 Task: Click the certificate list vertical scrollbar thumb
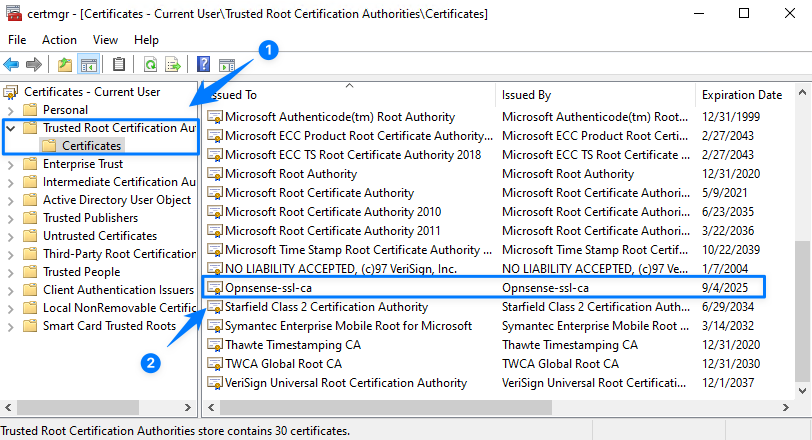pyautogui.click(x=802, y=311)
